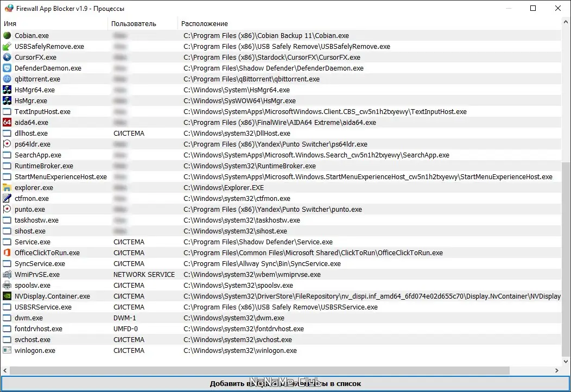The image size is (571, 392).
Task: Select the sihost.exe process name
Action: pyautogui.click(x=30, y=231)
